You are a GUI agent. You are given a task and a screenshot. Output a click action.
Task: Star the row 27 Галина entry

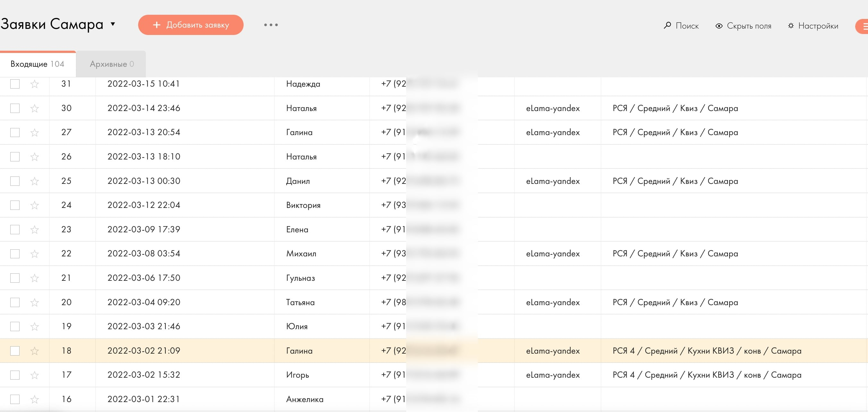pyautogui.click(x=34, y=133)
